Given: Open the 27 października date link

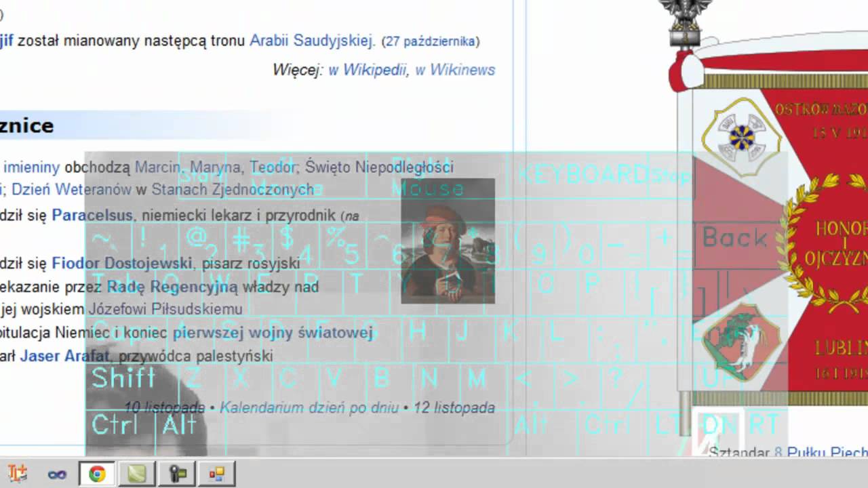Looking at the screenshot, I should pos(431,41).
